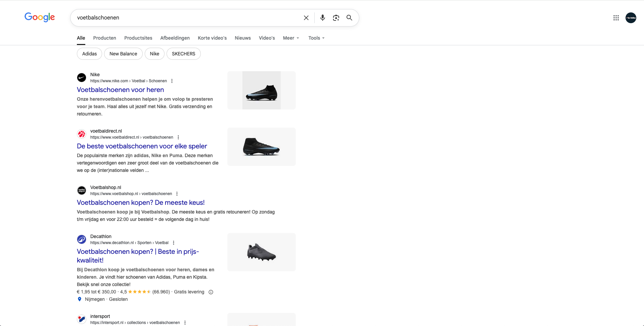Expand the Meer dropdown menu
The width and height of the screenshot is (644, 326).
[291, 38]
